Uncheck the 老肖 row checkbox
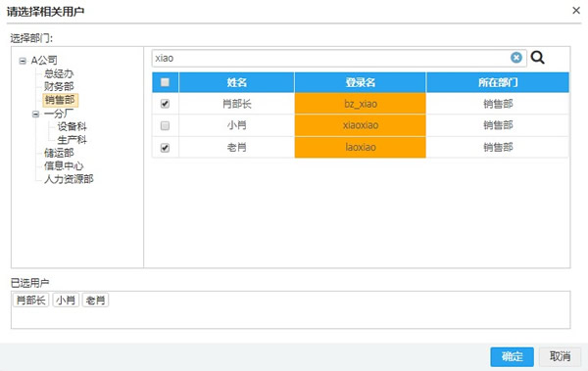 [x=165, y=148]
